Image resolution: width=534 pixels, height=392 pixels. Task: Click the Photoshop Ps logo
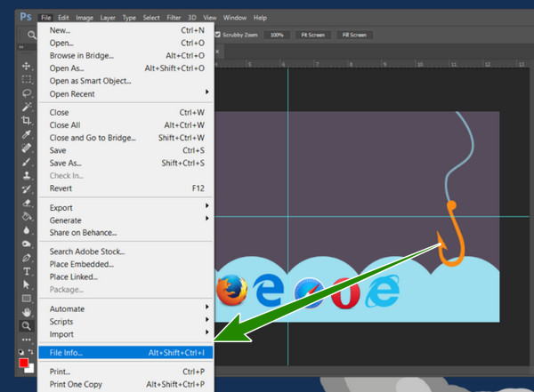click(x=26, y=17)
